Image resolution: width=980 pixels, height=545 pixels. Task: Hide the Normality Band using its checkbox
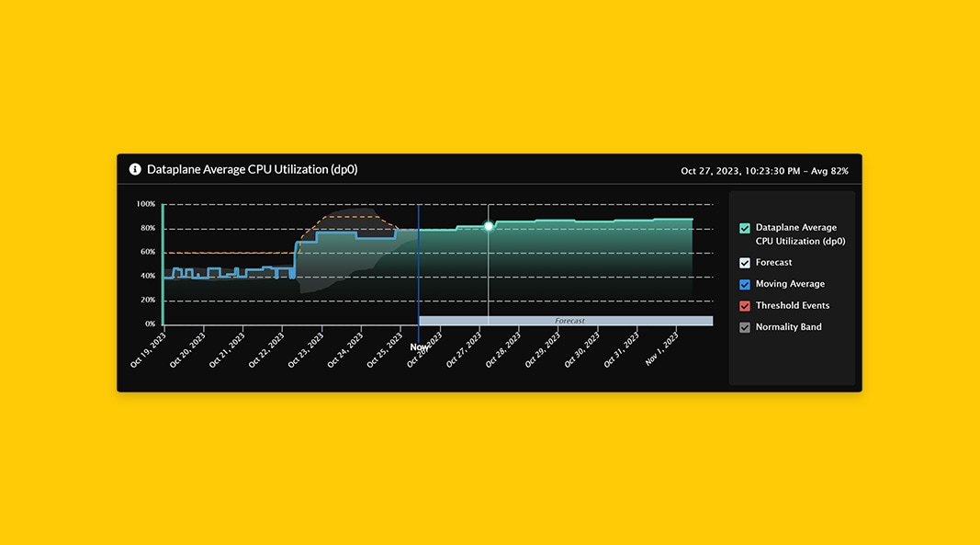745,327
